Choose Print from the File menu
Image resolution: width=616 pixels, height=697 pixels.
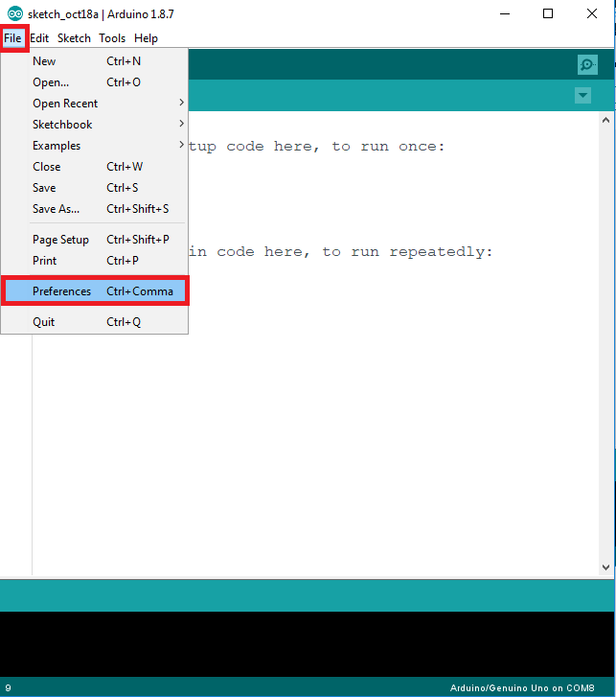pos(94,261)
